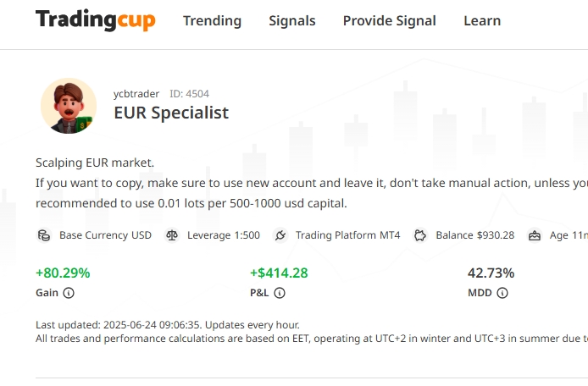Click the Leverage balance-scale icon
The height and width of the screenshot is (386, 588).
(172, 235)
